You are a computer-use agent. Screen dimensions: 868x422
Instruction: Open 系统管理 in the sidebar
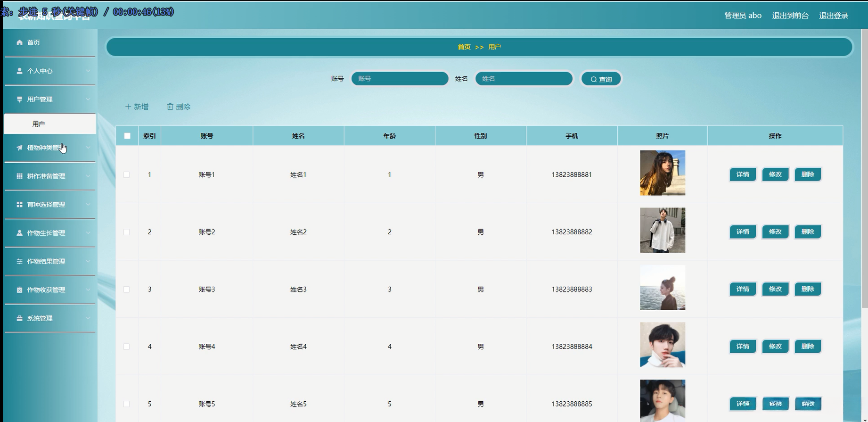[x=50, y=318]
